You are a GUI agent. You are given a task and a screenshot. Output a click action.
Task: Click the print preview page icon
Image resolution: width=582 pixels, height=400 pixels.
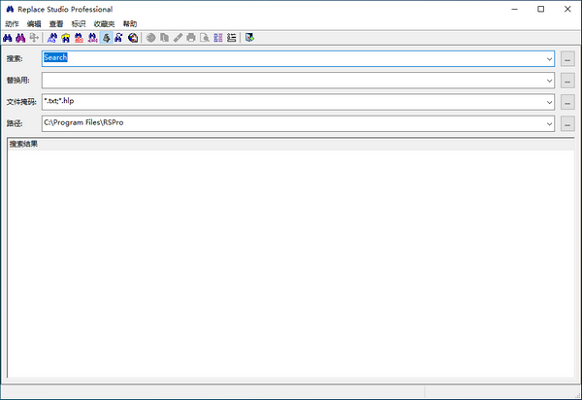tap(205, 38)
